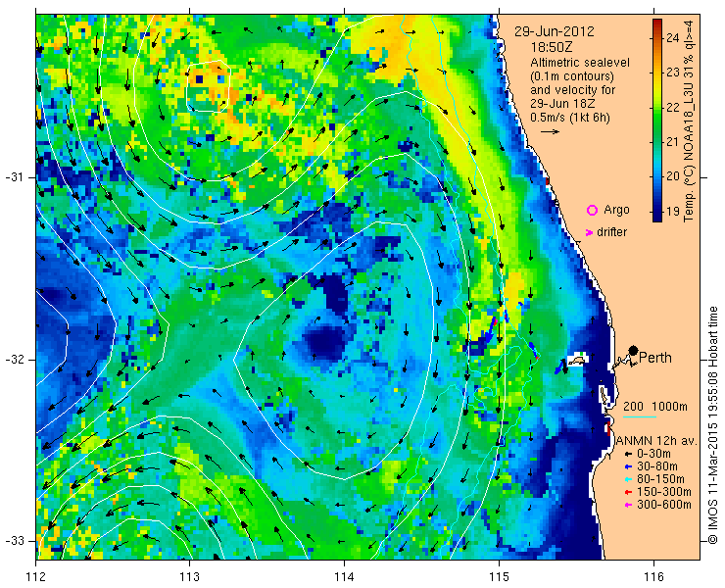Image resolution: width=725 pixels, height=588 pixels.
Task: Click the dark blue cold eddy core near -32
Action: tap(327, 342)
